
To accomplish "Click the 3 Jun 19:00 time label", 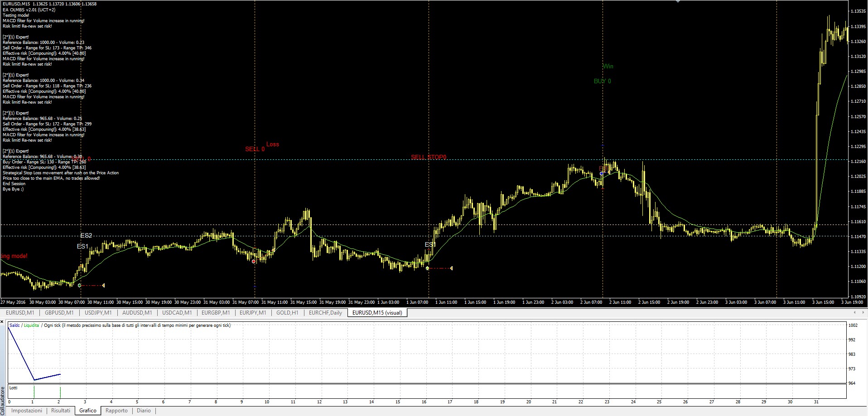I will [x=852, y=302].
